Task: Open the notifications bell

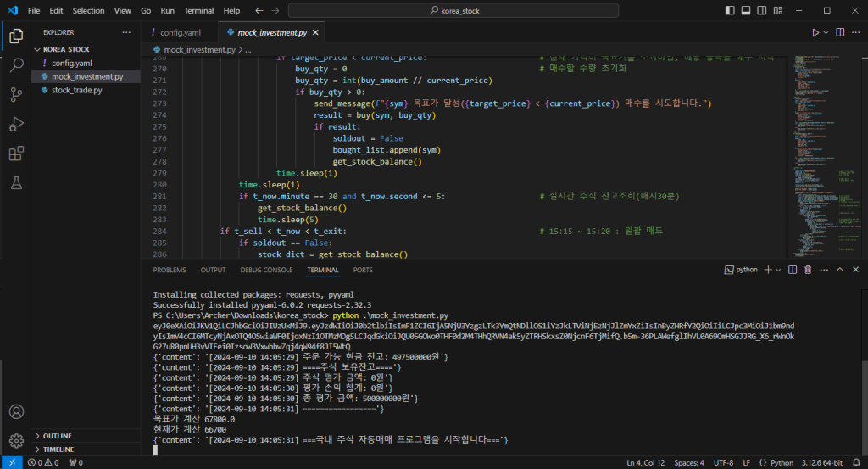Action: [x=856, y=462]
